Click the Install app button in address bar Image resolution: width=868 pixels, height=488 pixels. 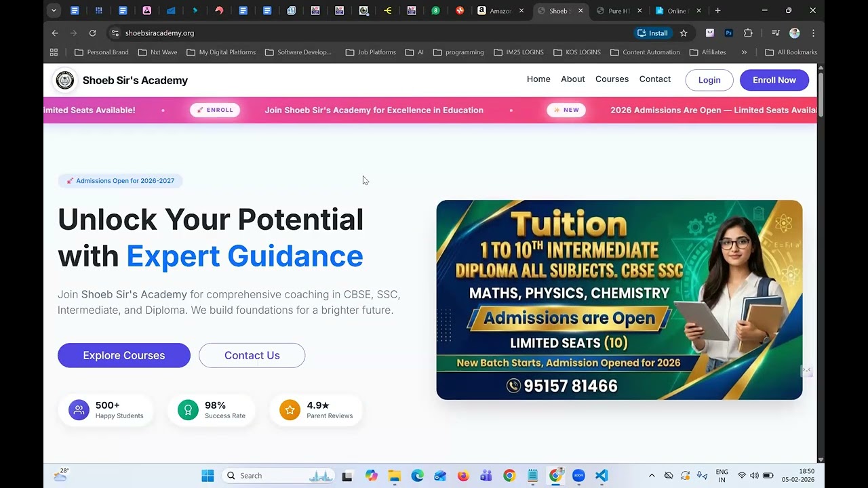pyautogui.click(x=653, y=33)
